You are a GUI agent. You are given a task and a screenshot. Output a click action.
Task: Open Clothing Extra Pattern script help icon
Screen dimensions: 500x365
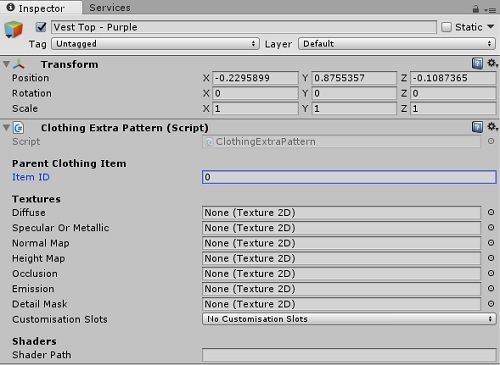pos(477,127)
